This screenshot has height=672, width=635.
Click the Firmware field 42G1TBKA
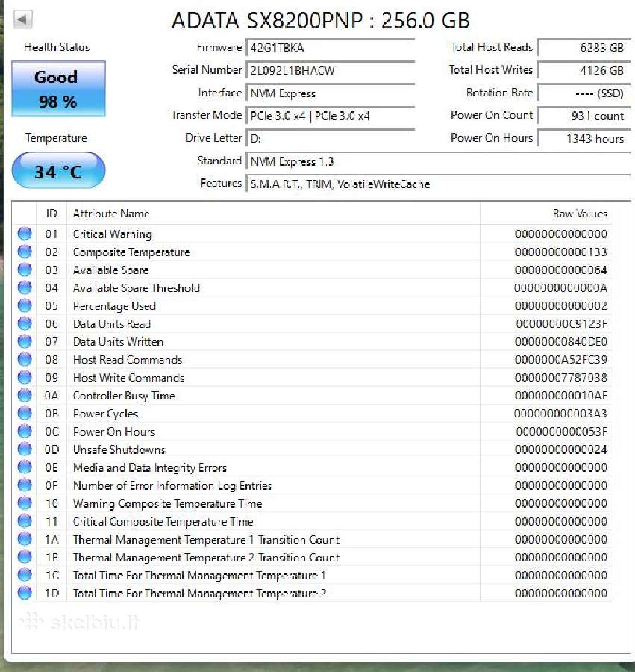coord(330,48)
